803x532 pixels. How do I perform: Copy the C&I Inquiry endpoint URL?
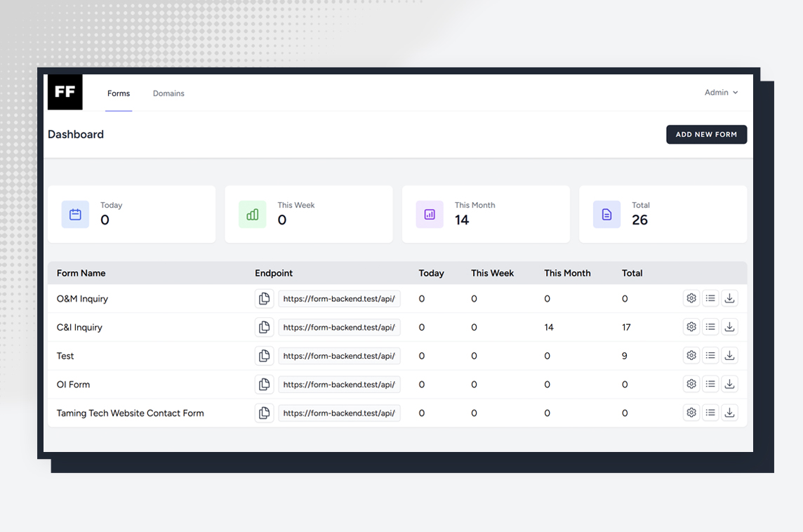pyautogui.click(x=264, y=327)
